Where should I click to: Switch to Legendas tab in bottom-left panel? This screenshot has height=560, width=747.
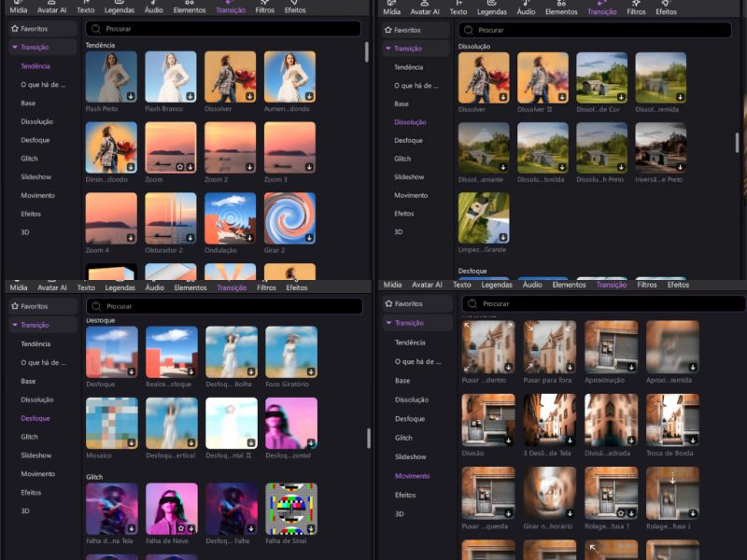point(120,287)
